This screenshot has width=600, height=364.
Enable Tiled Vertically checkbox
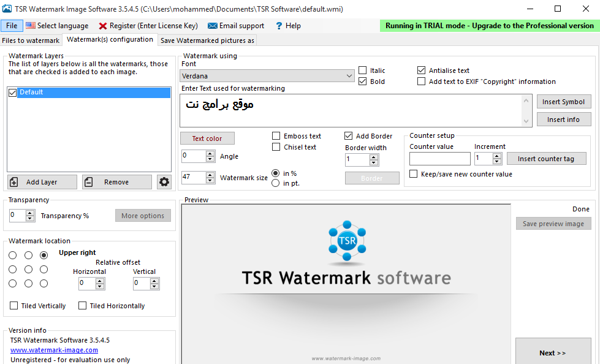click(13, 305)
